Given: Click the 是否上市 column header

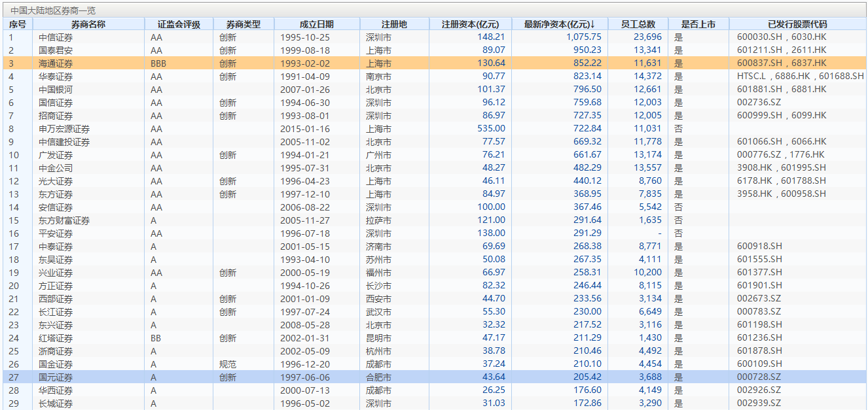Looking at the screenshot, I should pos(698,24).
